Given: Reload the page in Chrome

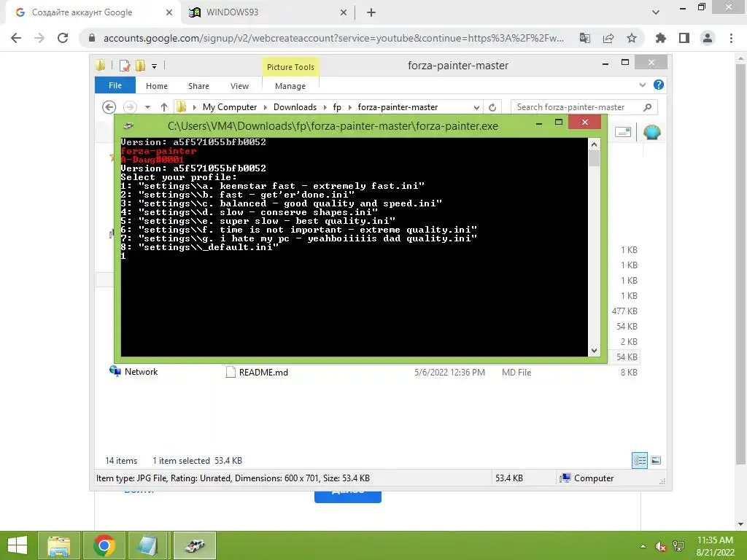Looking at the screenshot, I should pos(63,38).
